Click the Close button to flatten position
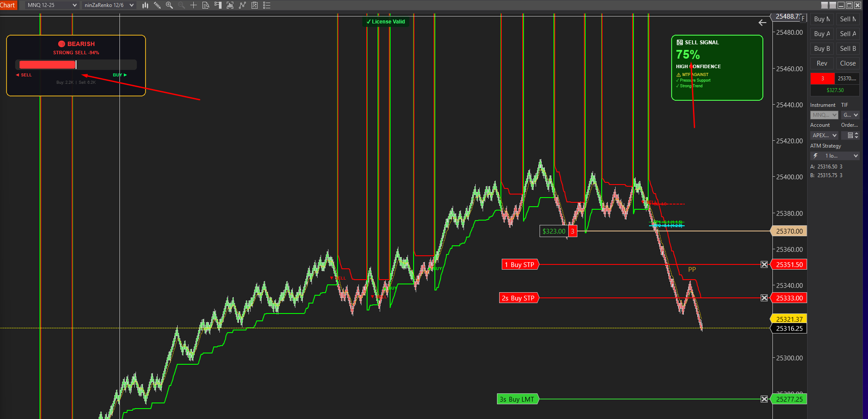Screen dimensions: 868x419 coord(848,63)
